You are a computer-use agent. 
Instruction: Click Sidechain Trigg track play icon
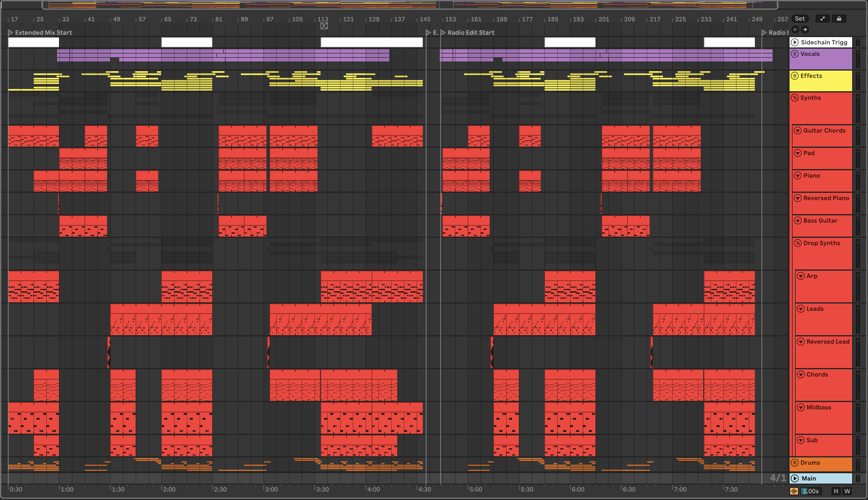pyautogui.click(x=794, y=42)
